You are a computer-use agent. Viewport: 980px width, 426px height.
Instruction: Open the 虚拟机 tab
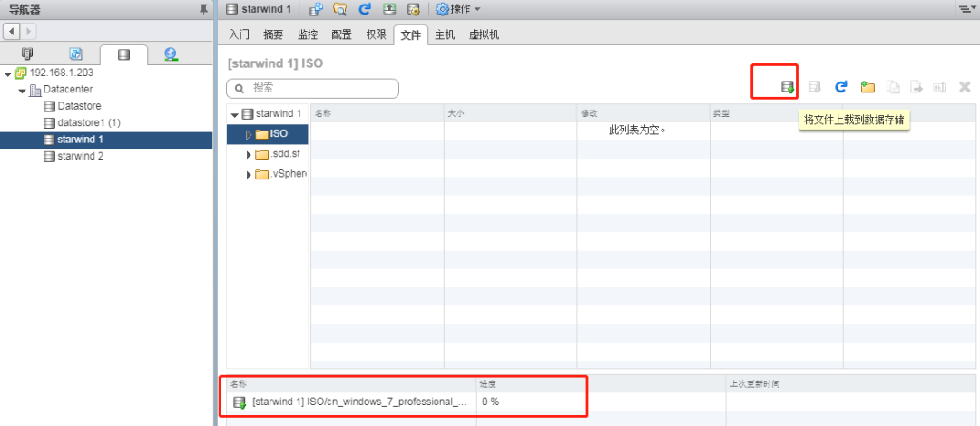coord(484,35)
